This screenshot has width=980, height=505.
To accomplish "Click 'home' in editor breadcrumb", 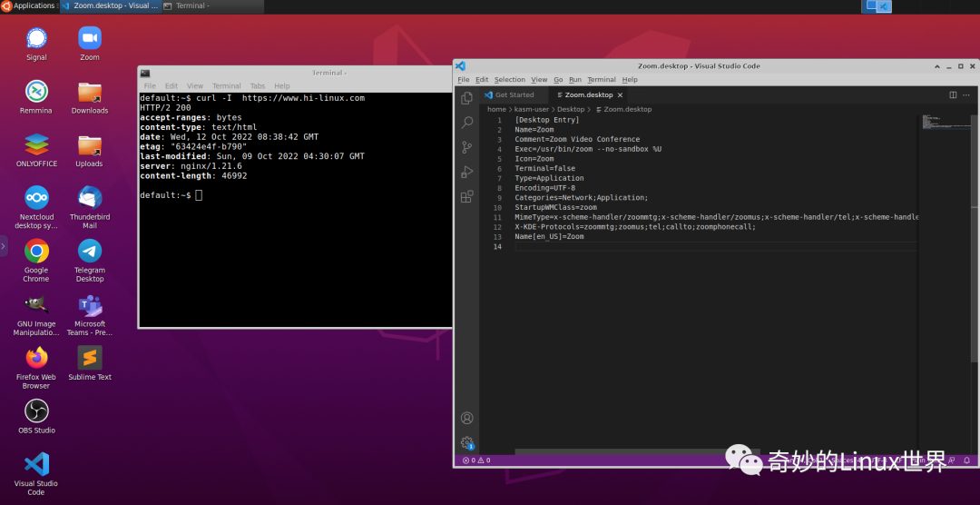I will tap(497, 109).
